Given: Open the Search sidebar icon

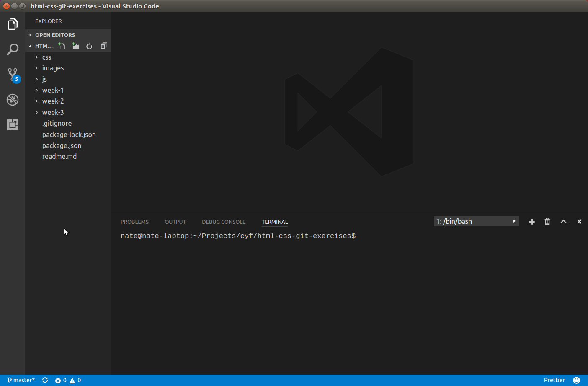Looking at the screenshot, I should pyautogui.click(x=13, y=49).
